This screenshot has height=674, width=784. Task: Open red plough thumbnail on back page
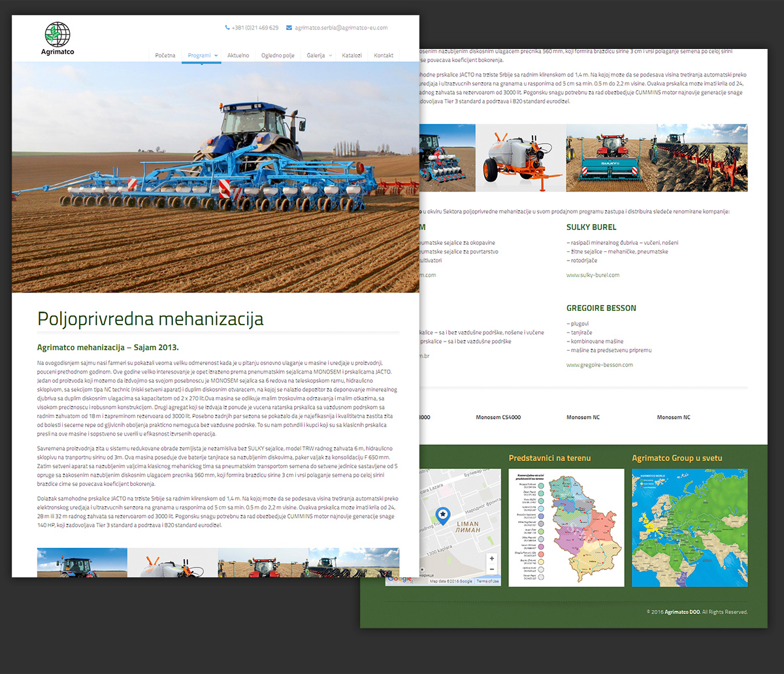coord(702,158)
